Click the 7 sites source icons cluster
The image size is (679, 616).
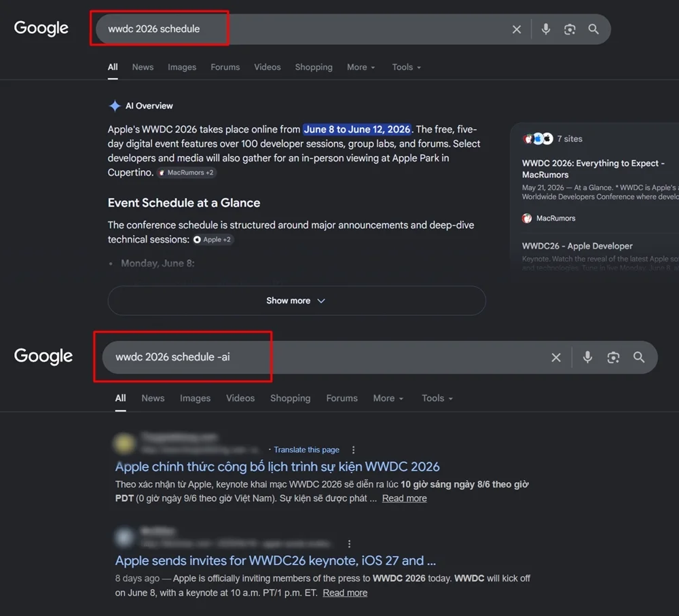click(538, 139)
